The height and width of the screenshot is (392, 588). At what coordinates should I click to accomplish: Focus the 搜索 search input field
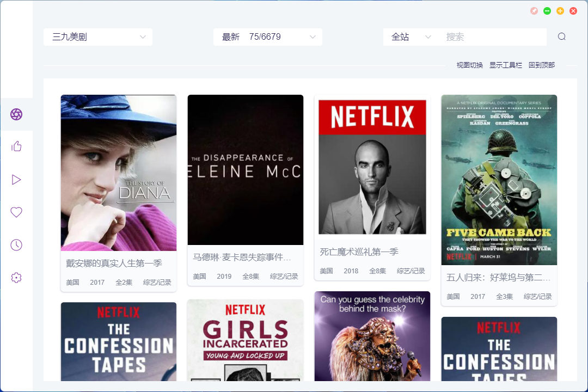point(493,37)
